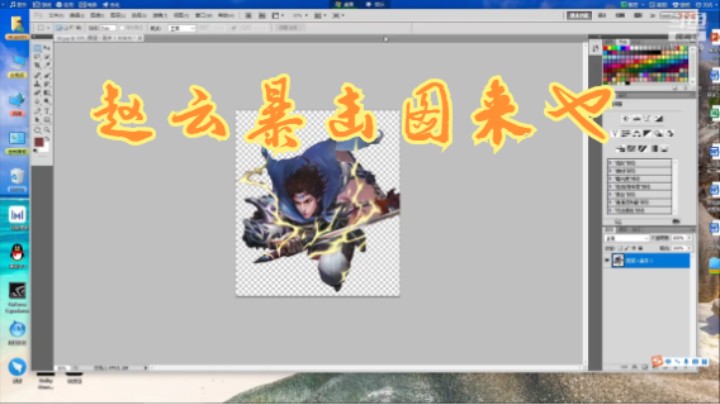Select the Eyedropper tool
The height and width of the screenshot is (404, 720).
47,66
